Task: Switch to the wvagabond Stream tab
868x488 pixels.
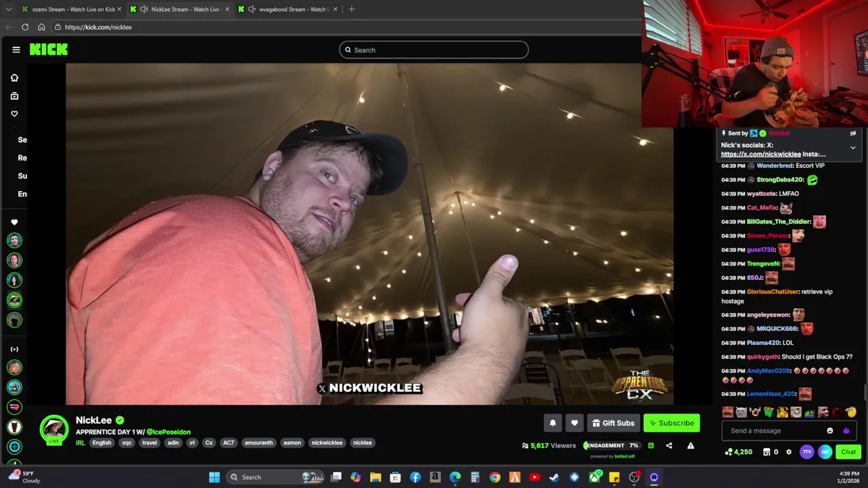Action: 288,9
